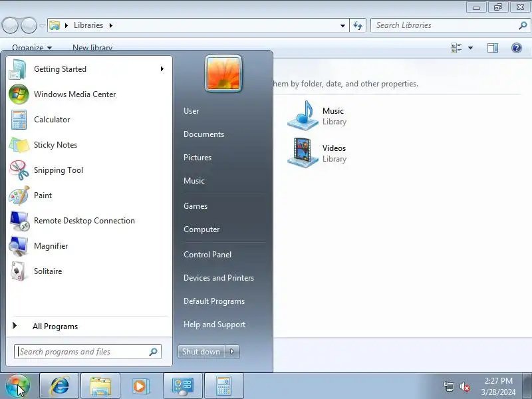Screen dimensions: 532x399
Task: Open recent pages dropdown beside nav buttons
Action: 42,25
